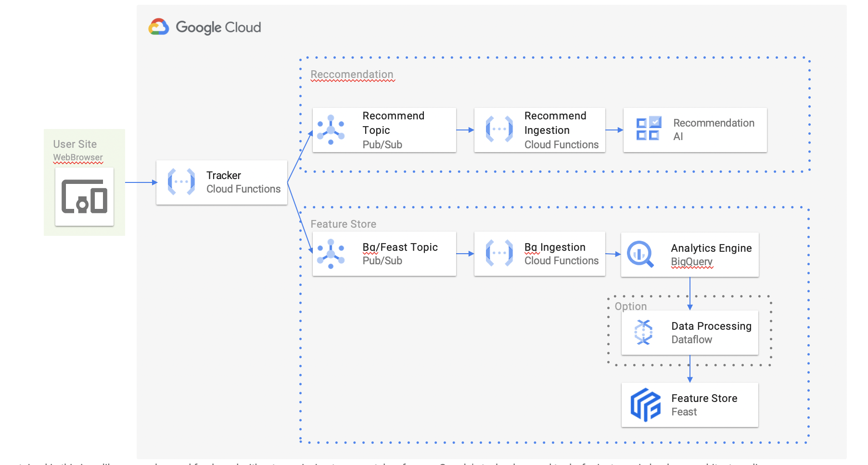Screen dimensions: 868x465
Task: Click the Google Cloud logo icon
Action: tap(159, 27)
